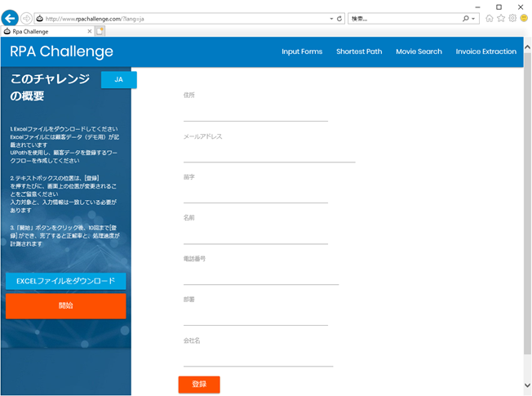Maximize the browser window
532x396 pixels.
tap(499, 7)
